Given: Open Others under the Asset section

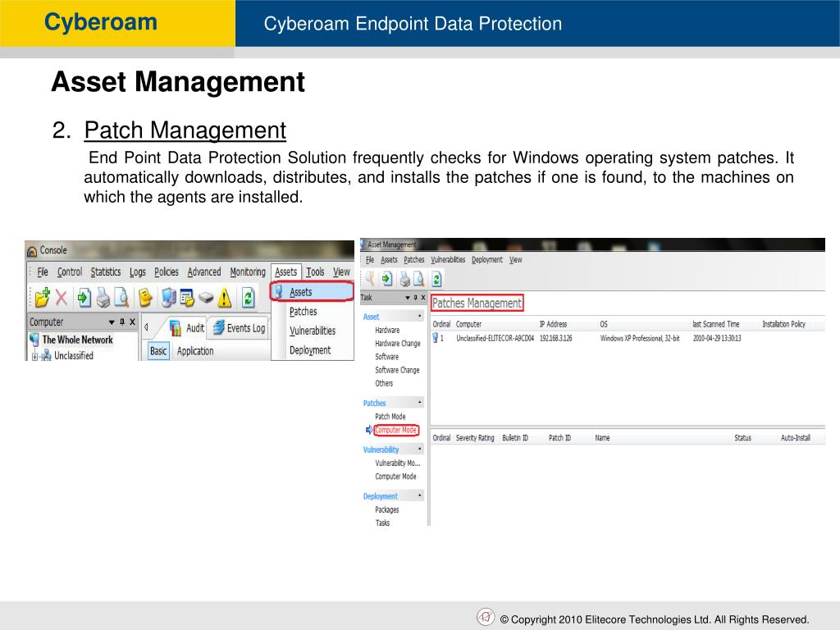Looking at the screenshot, I should [384, 384].
